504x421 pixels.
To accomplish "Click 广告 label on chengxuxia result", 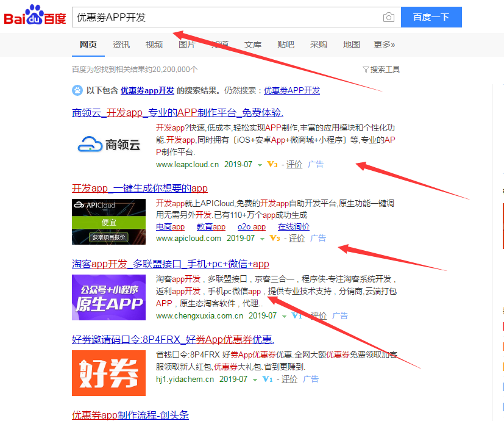I will (340, 316).
